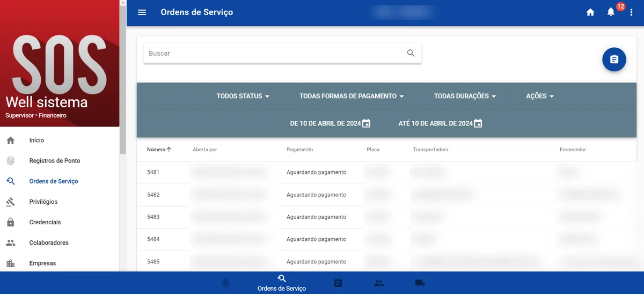Select order number 5484 row
The height and width of the screenshot is (294, 644).
click(x=387, y=239)
